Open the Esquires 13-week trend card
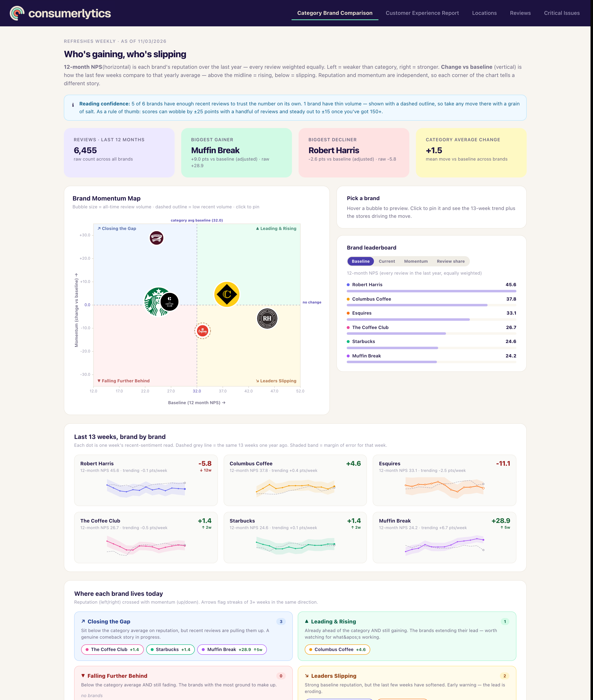This screenshot has width=593, height=700. 444,480
